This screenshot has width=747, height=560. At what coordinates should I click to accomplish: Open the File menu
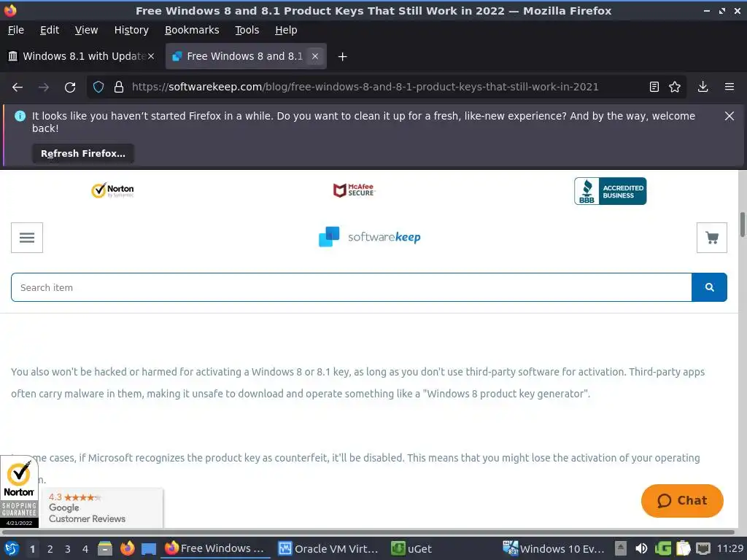pyautogui.click(x=16, y=30)
